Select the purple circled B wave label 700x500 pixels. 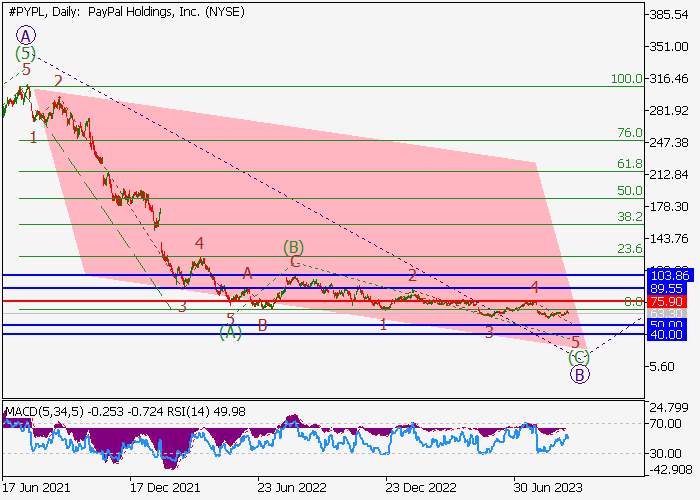pos(579,375)
